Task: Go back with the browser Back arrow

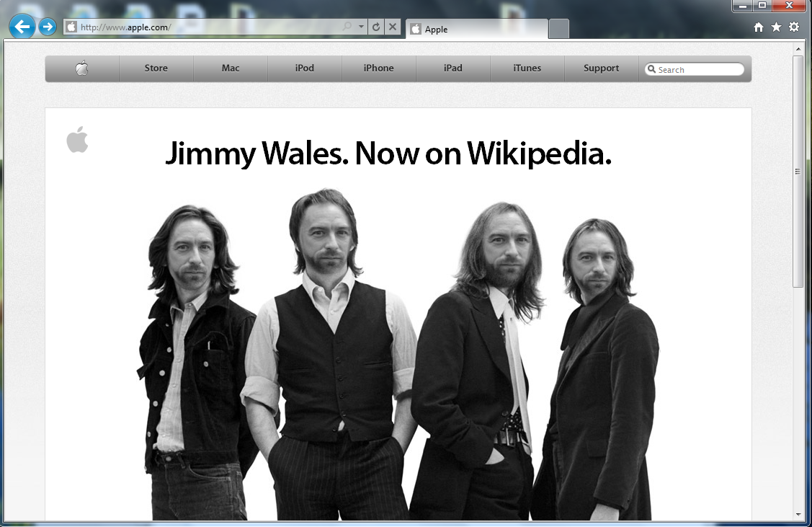Action: pos(22,27)
